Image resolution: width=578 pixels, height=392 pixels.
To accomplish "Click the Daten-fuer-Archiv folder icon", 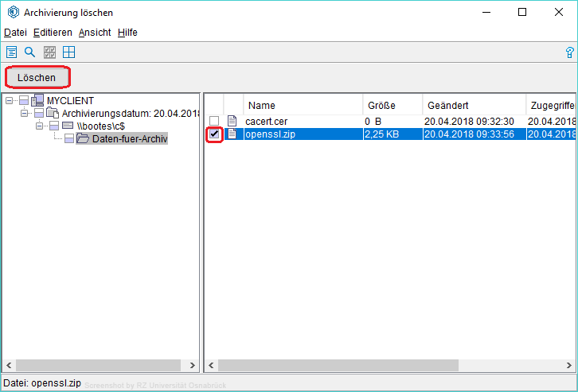I will point(83,139).
